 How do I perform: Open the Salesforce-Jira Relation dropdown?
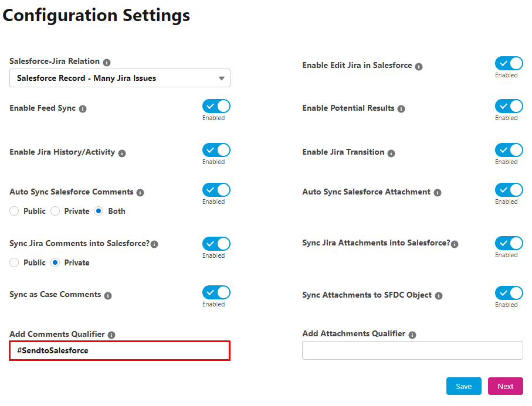click(x=120, y=78)
